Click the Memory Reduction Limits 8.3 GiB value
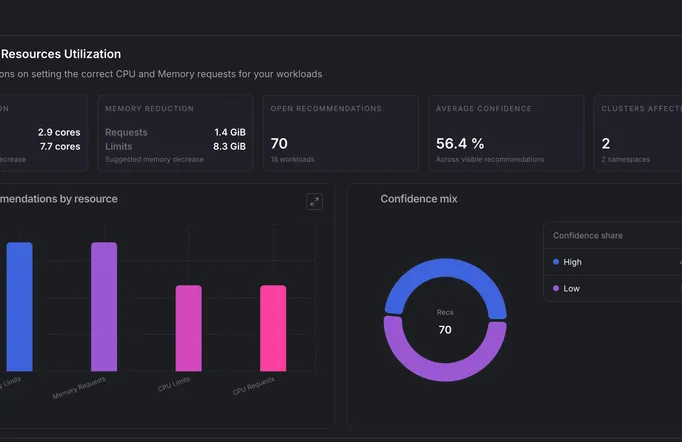 229,147
